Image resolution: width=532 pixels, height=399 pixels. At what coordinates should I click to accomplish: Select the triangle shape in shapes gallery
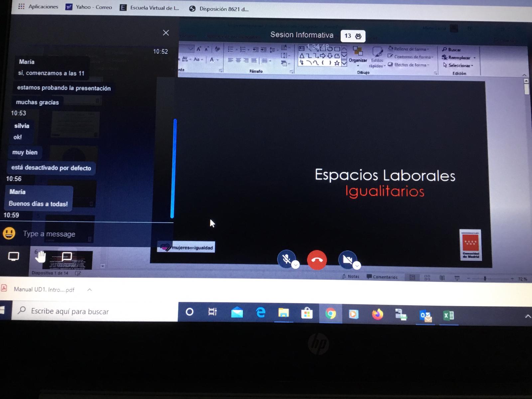click(x=302, y=56)
